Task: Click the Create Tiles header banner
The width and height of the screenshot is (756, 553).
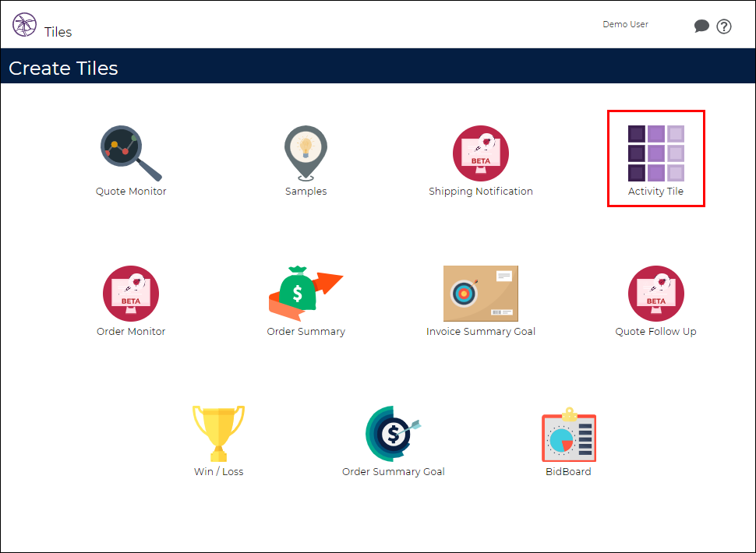Action: tap(62, 68)
